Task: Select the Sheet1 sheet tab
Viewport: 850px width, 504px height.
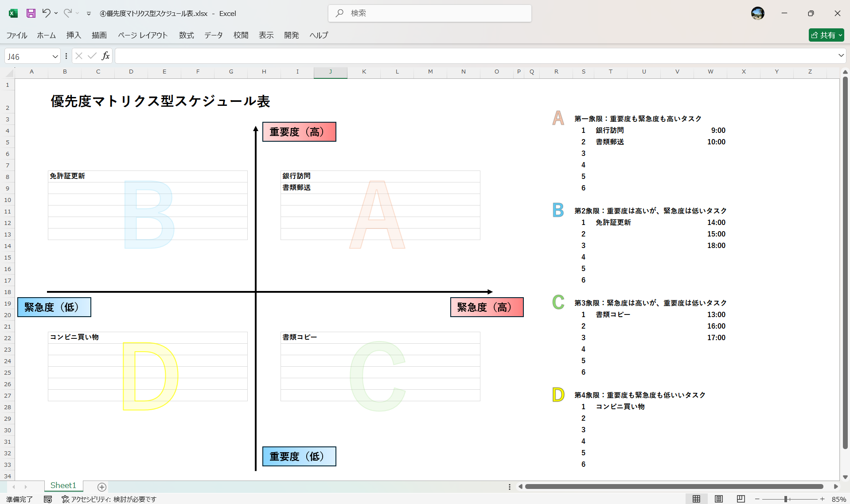Action: pos(63,485)
